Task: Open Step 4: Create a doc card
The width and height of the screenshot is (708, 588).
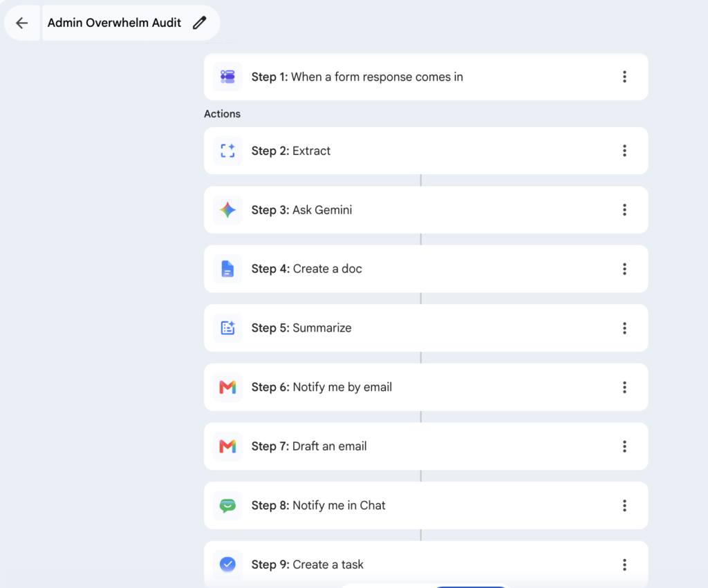Action: point(426,269)
